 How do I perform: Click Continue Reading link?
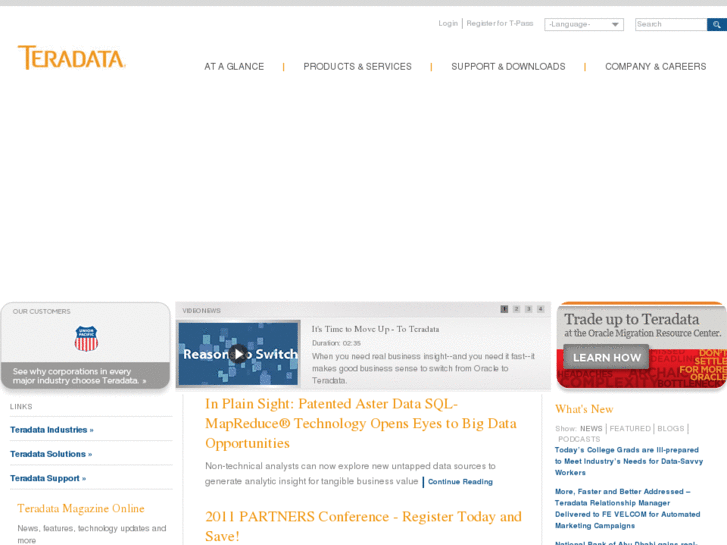(460, 482)
